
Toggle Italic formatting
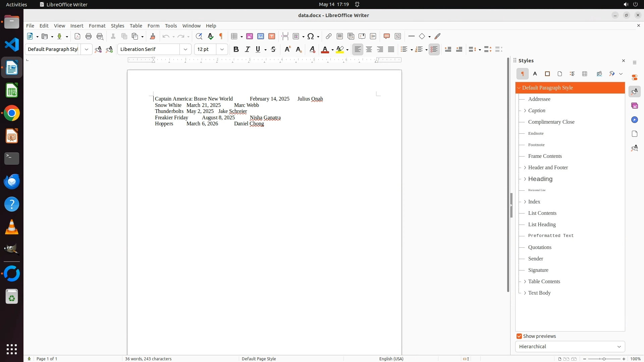(247, 49)
